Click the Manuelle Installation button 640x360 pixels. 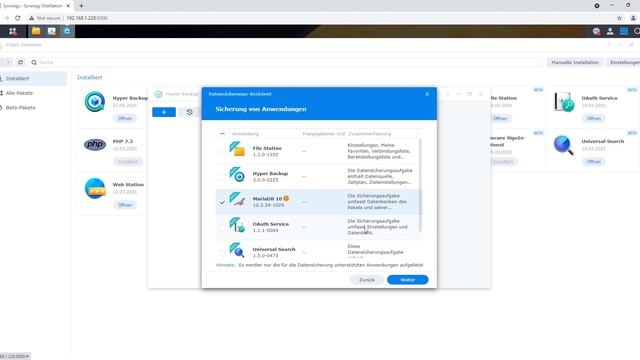[575, 62]
